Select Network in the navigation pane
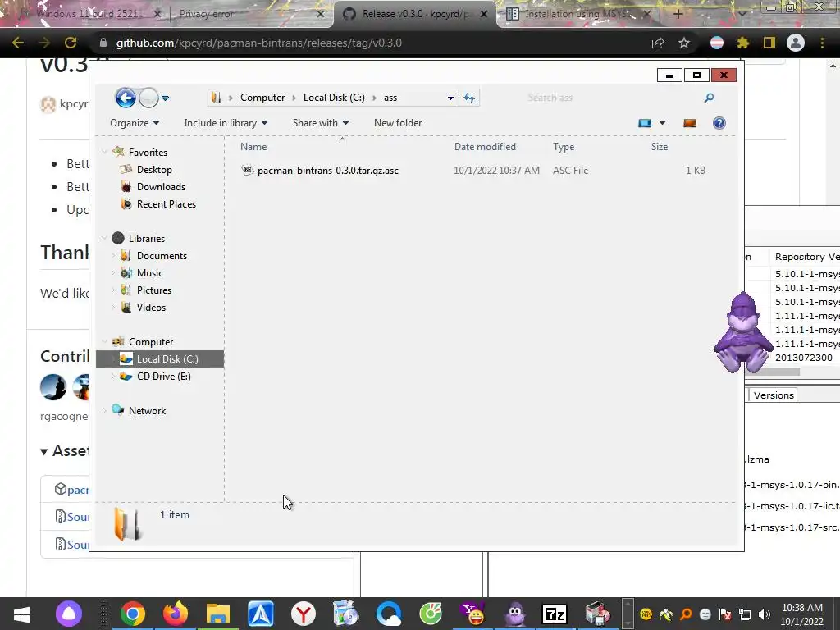This screenshot has width=840, height=630. coord(147,411)
